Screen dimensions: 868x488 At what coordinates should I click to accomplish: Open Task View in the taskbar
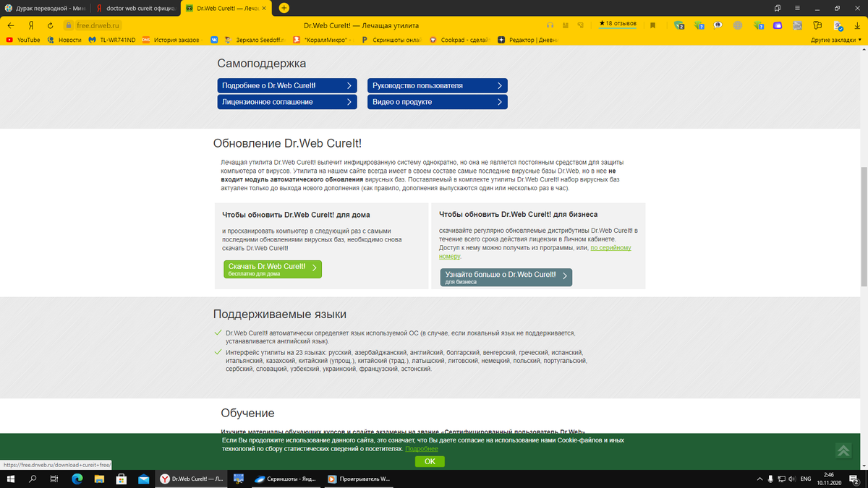coord(55,479)
